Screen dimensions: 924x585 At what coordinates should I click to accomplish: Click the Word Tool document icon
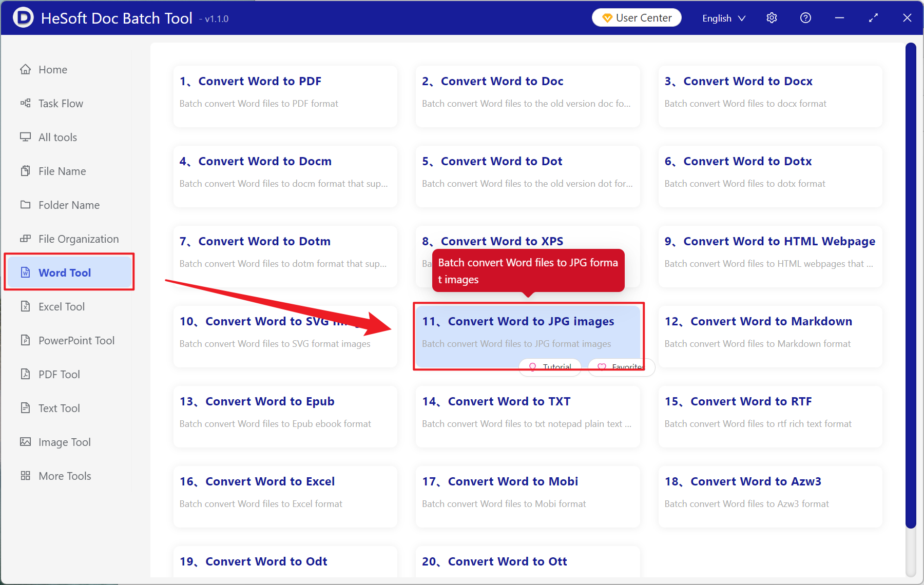(x=25, y=272)
